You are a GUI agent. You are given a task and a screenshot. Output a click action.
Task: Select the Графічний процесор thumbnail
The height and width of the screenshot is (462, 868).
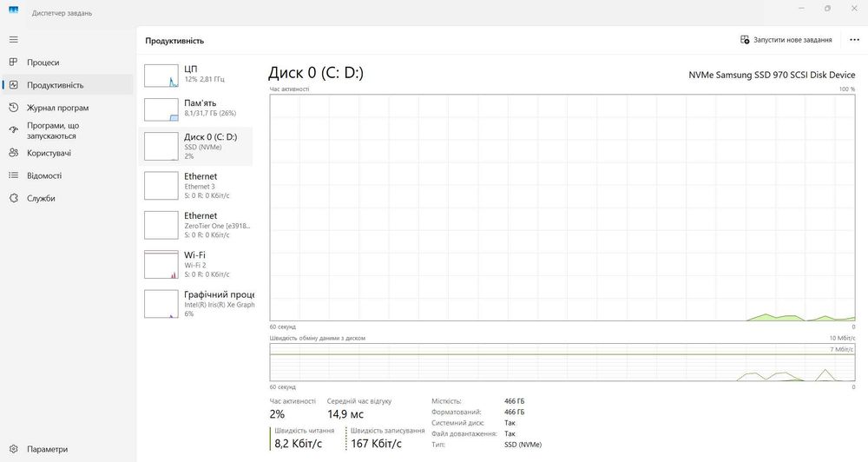(161, 304)
